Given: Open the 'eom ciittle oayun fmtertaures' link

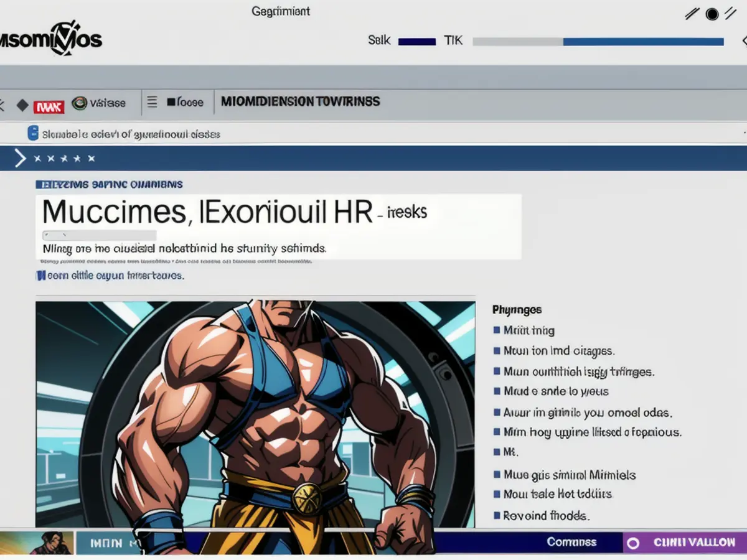Looking at the screenshot, I should (x=115, y=275).
